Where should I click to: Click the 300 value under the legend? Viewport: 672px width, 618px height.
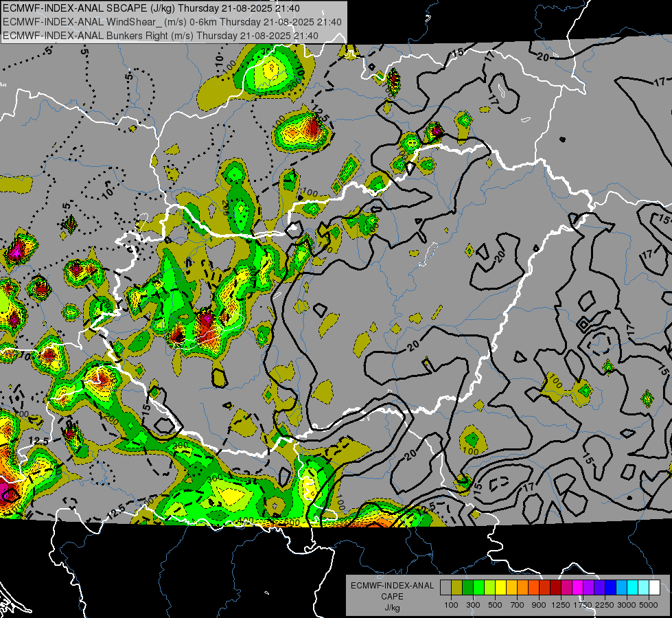pyautogui.click(x=473, y=605)
